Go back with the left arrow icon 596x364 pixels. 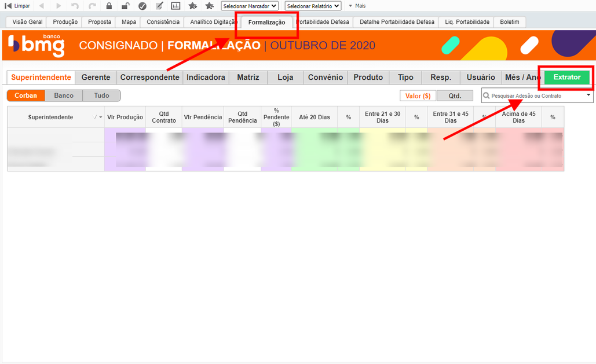pos(42,6)
